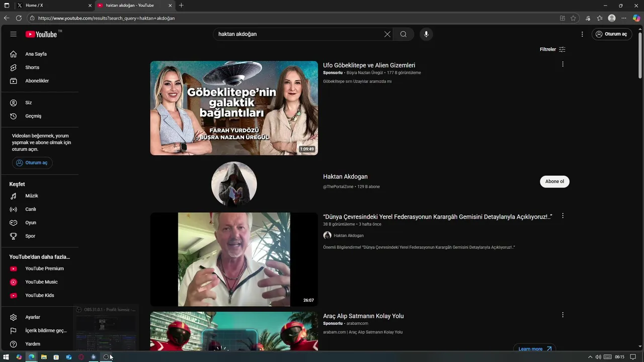Click the Learn more ad button
644x362 pixels.
(534, 349)
